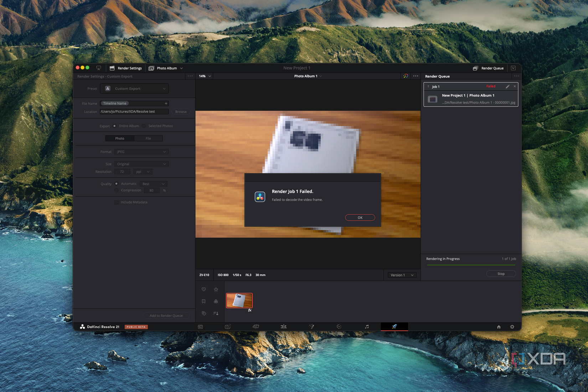588x392 pixels.
Task: Open the music page icon in bottom bar
Action: pos(367,326)
